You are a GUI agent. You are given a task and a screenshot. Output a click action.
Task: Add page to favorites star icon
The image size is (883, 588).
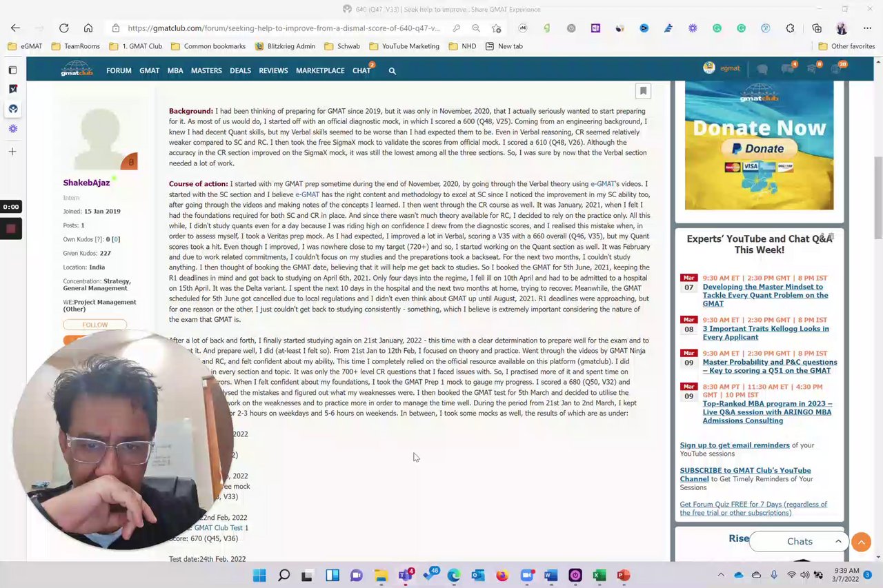(x=496, y=28)
